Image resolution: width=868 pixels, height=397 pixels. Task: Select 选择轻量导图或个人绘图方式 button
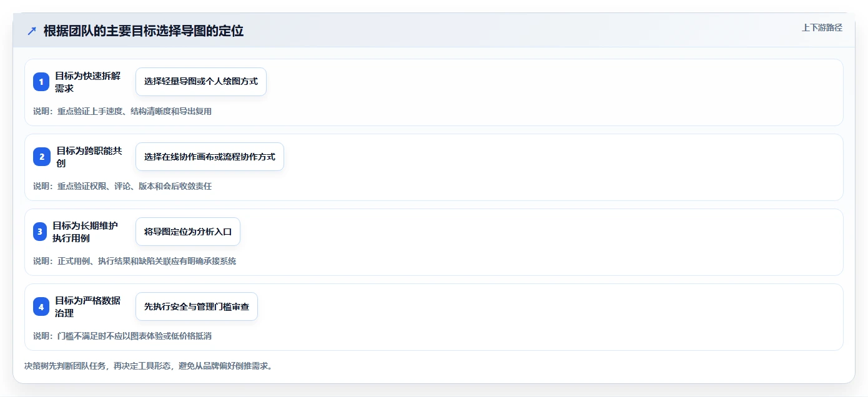click(201, 82)
